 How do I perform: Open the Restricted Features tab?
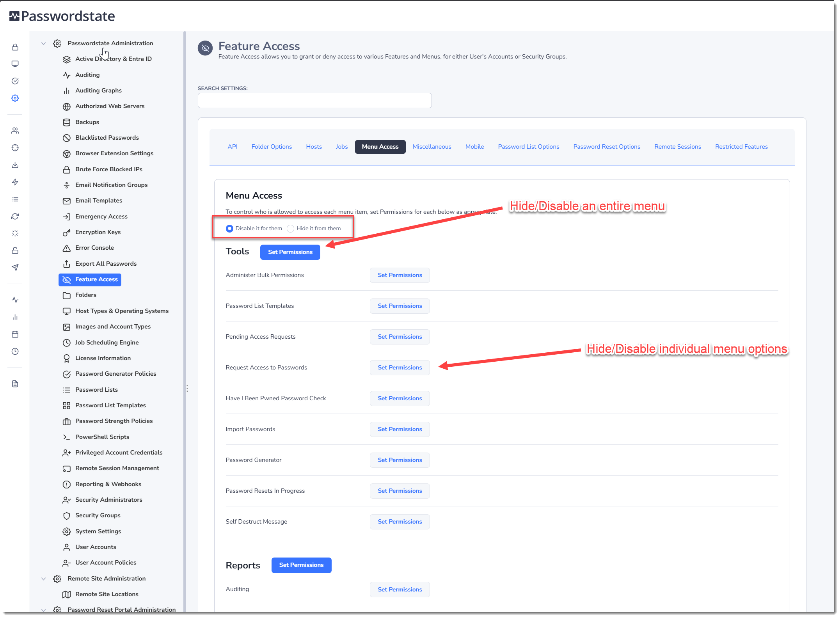pyautogui.click(x=741, y=147)
